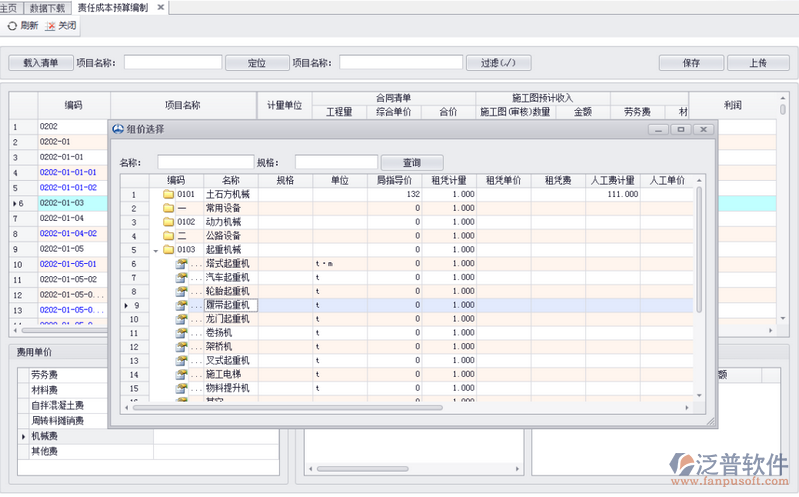Viewport: 799px width, 497px height.
Task: Click the 龙门起重机 item icon
Action: tap(182, 319)
